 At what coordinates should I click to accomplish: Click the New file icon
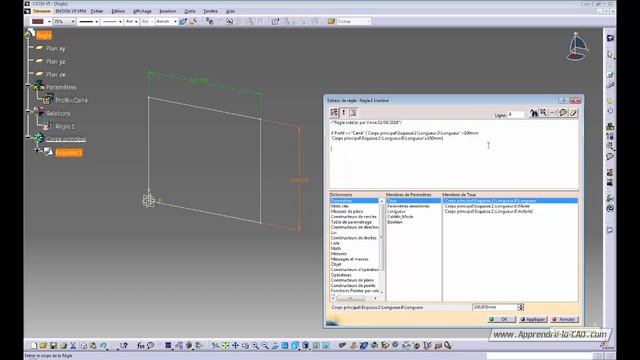pos(33,345)
